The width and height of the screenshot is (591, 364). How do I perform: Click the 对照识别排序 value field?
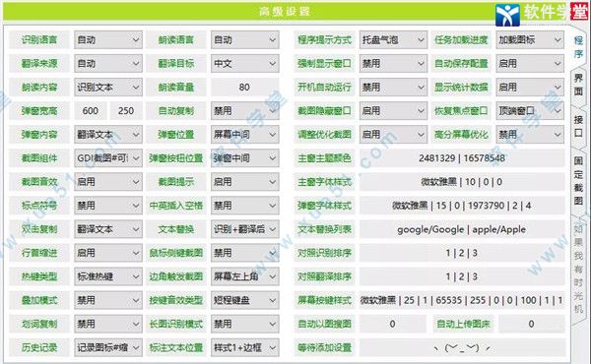tap(462, 253)
